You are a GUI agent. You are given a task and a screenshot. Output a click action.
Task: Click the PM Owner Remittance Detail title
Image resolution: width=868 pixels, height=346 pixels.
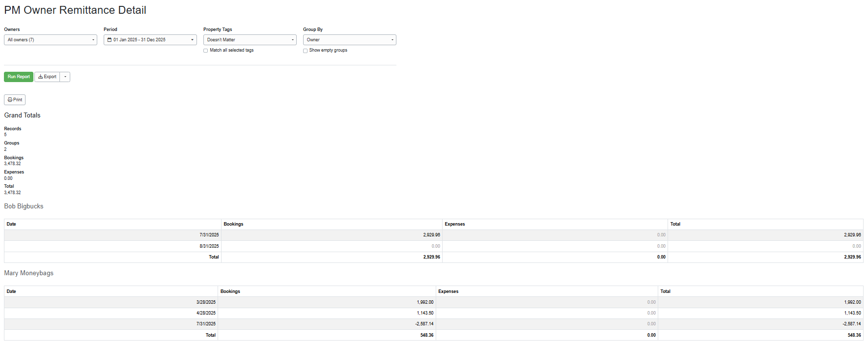(75, 10)
